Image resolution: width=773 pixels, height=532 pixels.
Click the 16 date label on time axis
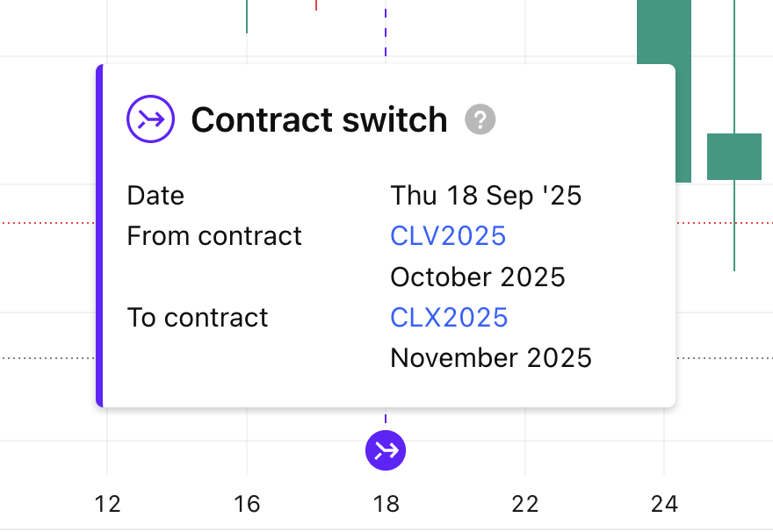pos(247,504)
